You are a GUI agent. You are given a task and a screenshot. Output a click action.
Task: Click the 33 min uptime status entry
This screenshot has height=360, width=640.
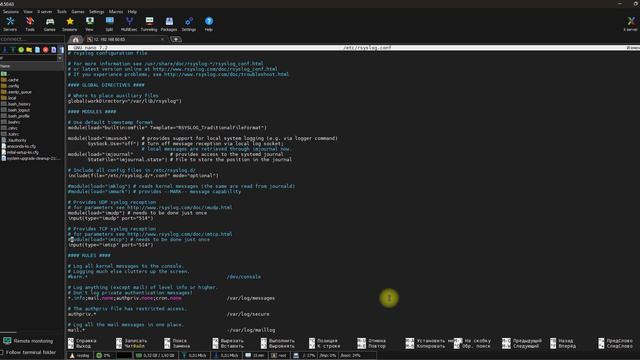(255, 356)
